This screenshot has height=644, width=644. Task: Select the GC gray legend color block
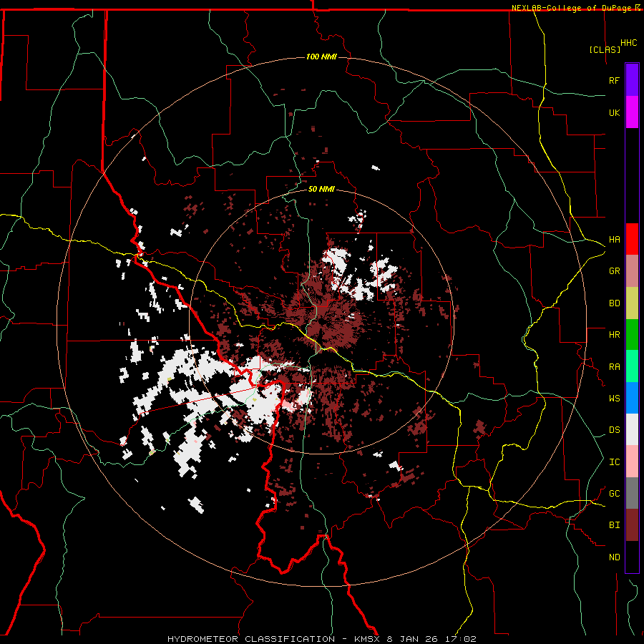(x=632, y=493)
